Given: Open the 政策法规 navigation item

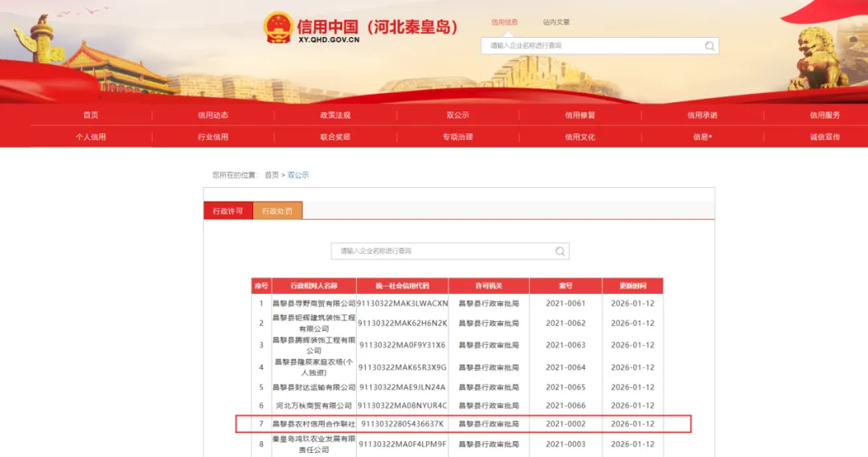Looking at the screenshot, I should [335, 115].
